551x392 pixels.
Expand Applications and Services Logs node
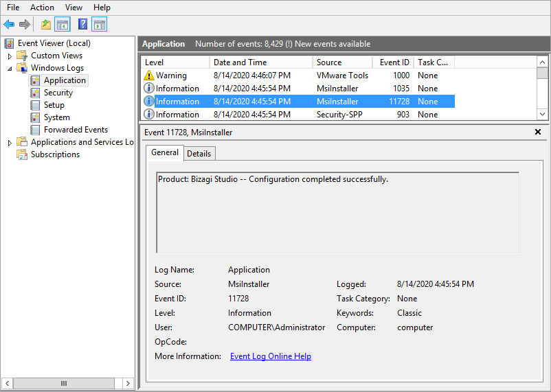pyautogui.click(x=10, y=143)
